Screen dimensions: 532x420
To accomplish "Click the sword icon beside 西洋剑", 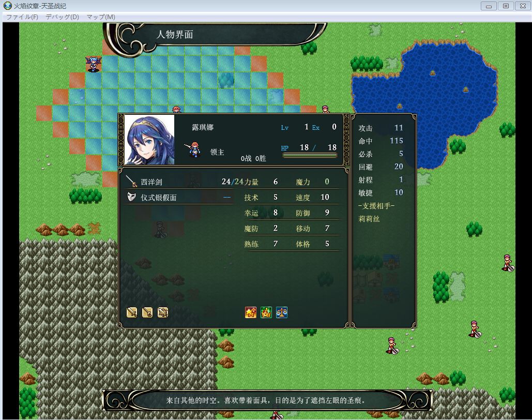I will (x=131, y=182).
